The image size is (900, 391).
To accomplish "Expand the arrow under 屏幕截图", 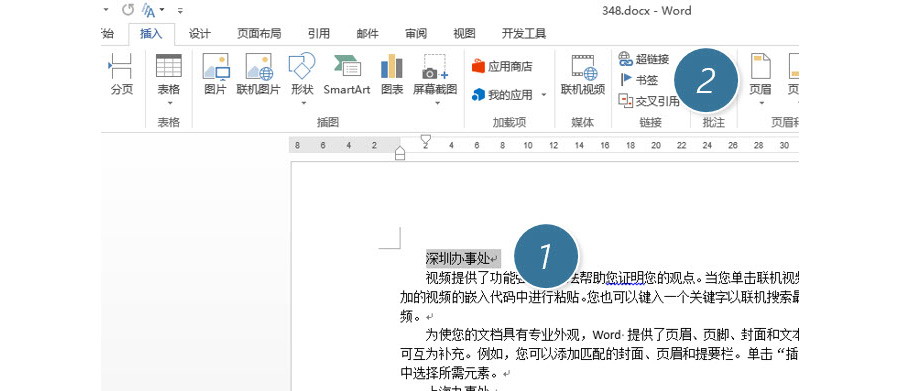I will click(436, 103).
